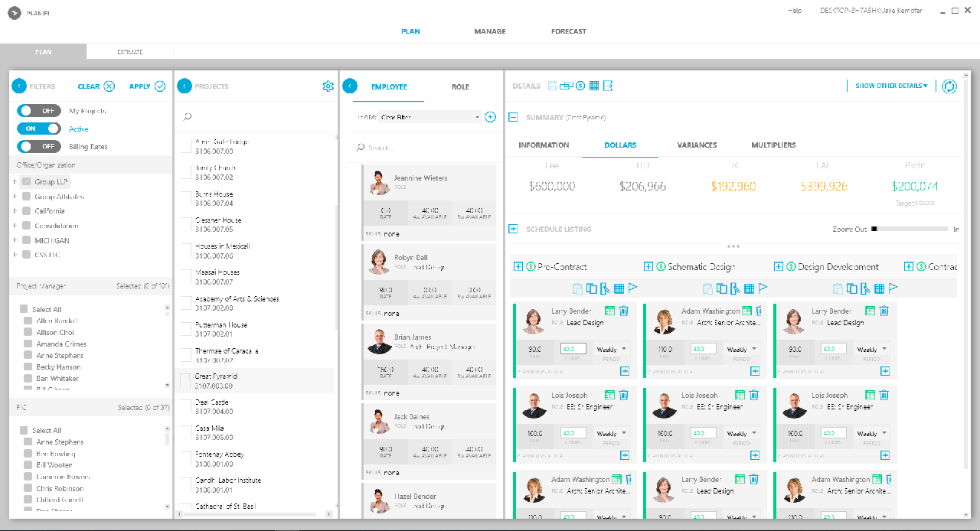Click the circular refresh icon in Details
The height and width of the screenshot is (531, 980).
pos(949,86)
